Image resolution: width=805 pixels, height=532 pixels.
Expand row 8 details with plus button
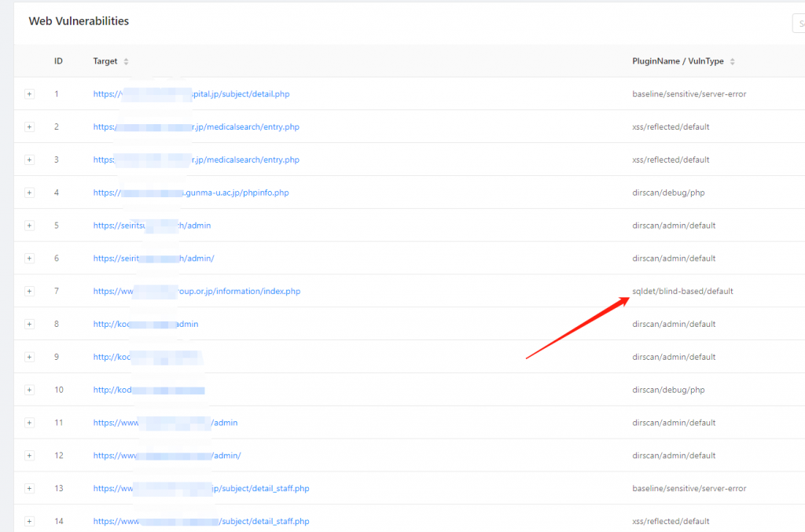(x=29, y=324)
